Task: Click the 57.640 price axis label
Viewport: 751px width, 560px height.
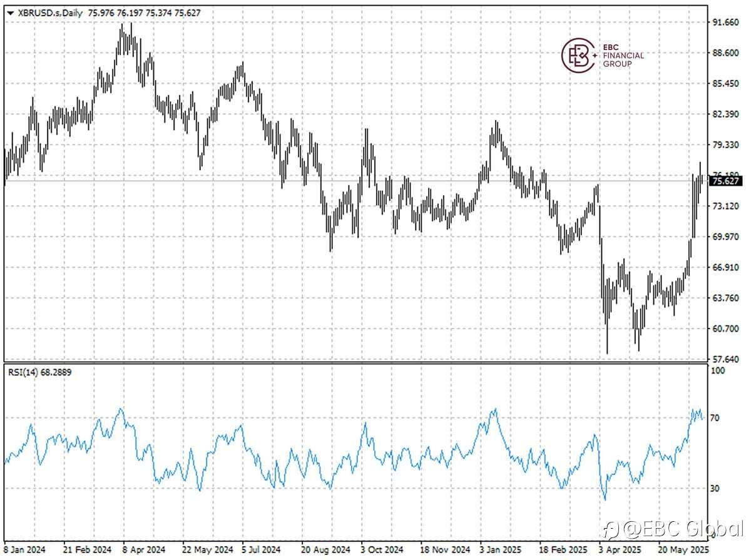Action: coord(725,359)
